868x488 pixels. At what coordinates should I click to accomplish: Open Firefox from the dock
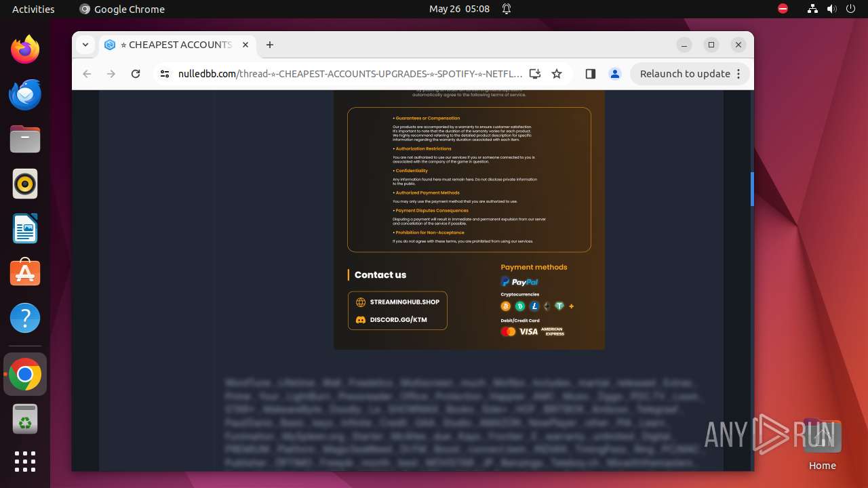coord(25,49)
